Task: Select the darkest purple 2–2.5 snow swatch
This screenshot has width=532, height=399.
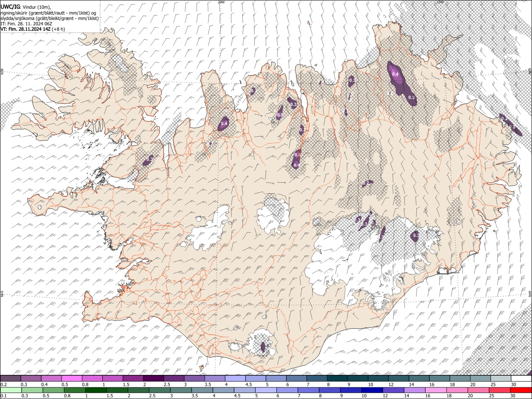Action: pyautogui.click(x=153, y=379)
